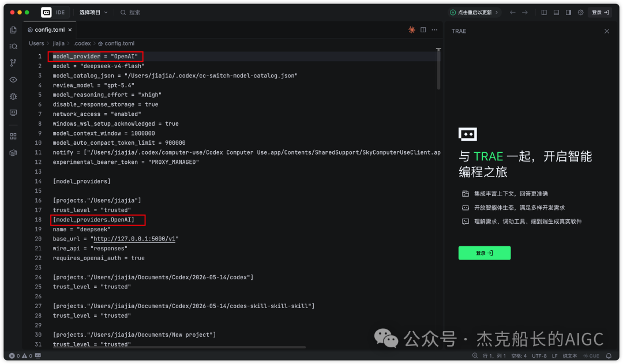Click [projects."/Users/jiajia/Documents/New project"] line
The width and height of the screenshot is (623, 364).
[x=134, y=335]
